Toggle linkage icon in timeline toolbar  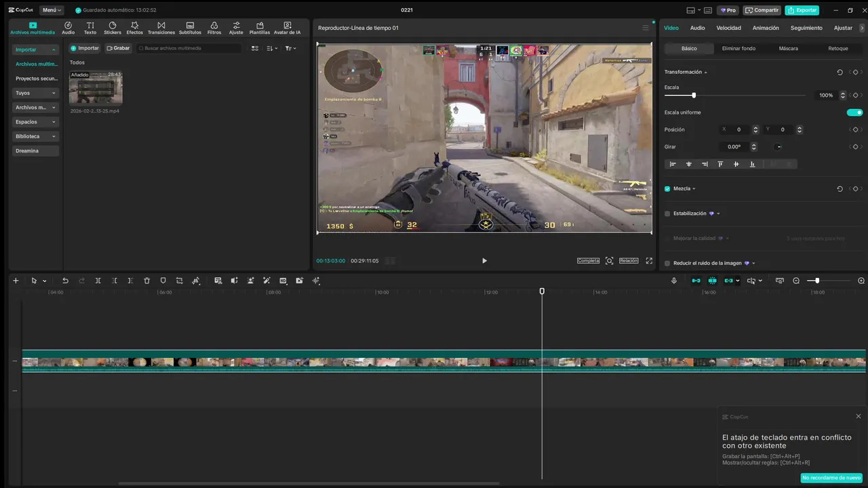pyautogui.click(x=728, y=281)
